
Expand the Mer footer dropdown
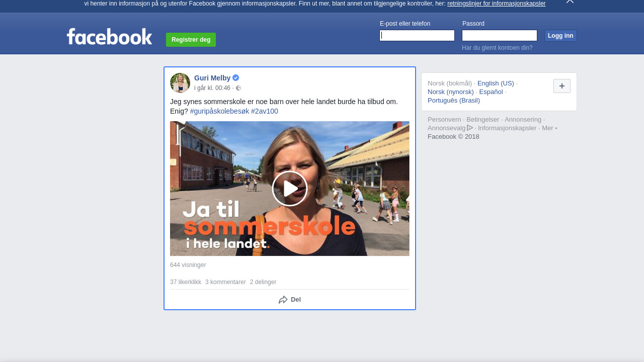tap(549, 128)
